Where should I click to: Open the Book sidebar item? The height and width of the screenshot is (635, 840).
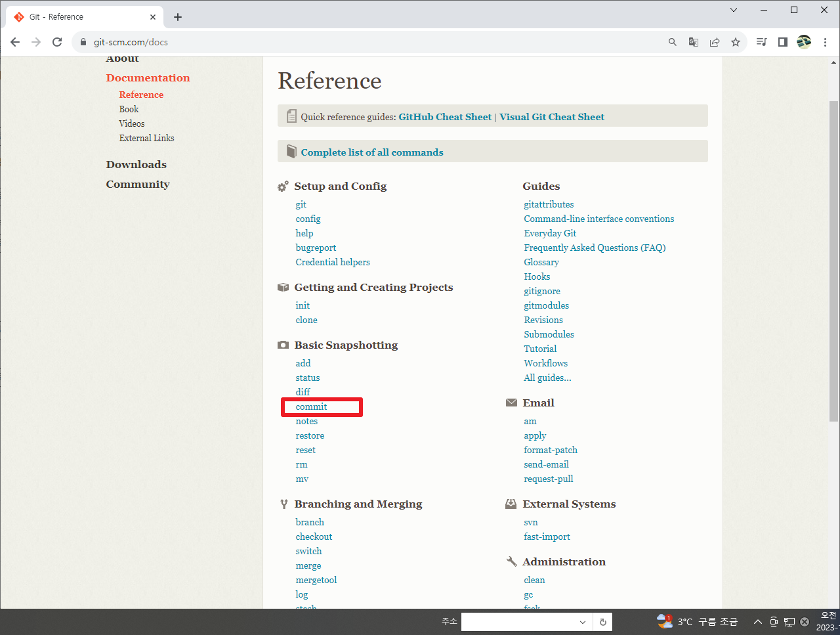[x=129, y=109]
